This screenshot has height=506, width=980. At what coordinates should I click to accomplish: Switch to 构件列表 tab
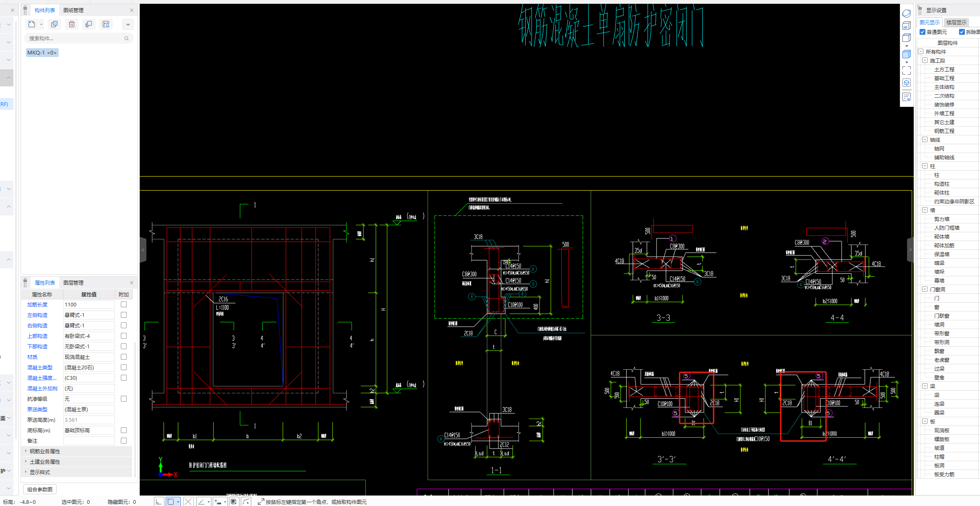click(x=45, y=10)
